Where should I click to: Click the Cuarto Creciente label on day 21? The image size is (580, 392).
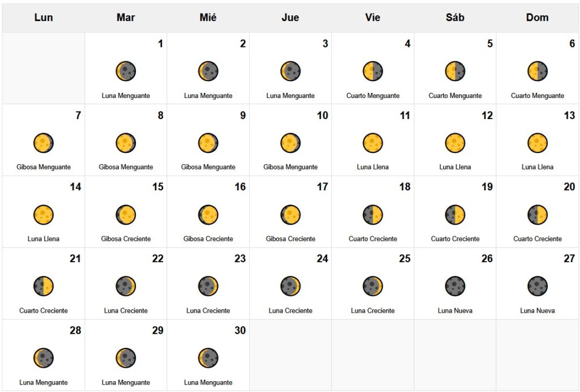tap(44, 310)
